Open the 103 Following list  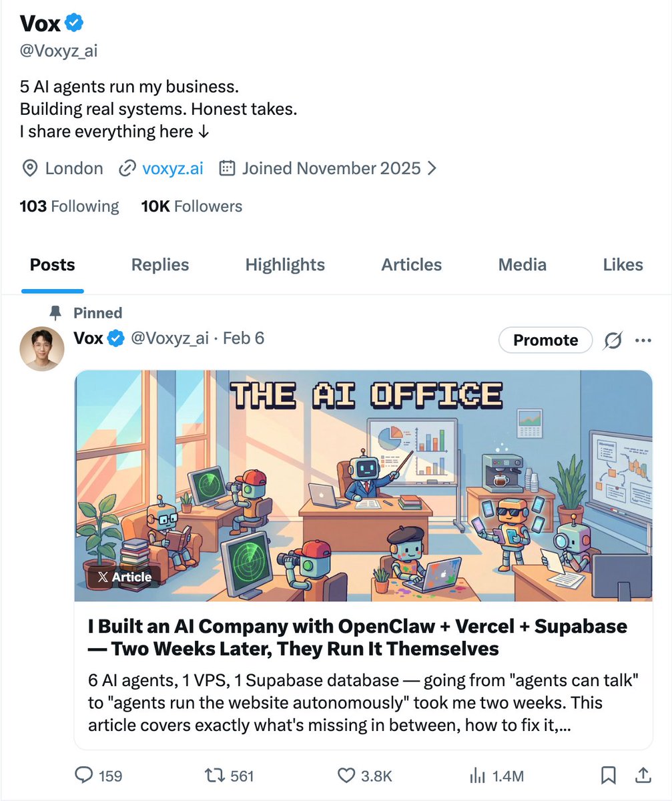click(x=69, y=207)
